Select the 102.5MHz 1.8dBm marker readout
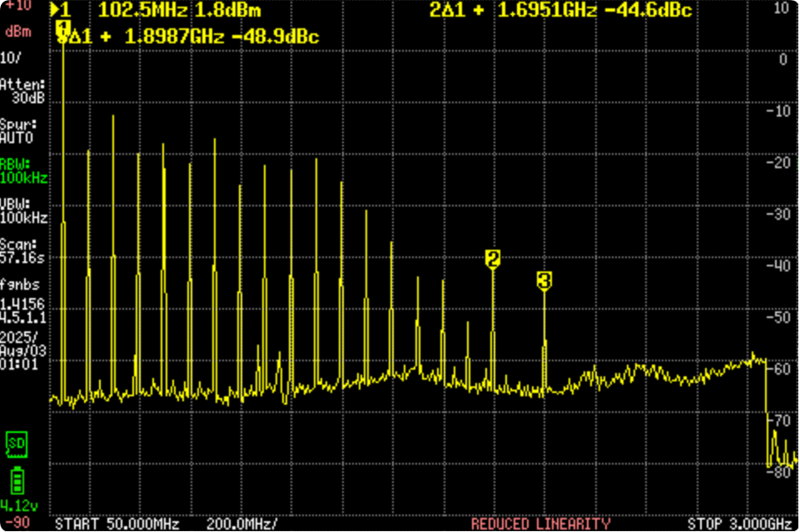The height and width of the screenshot is (532, 800). 179,11
